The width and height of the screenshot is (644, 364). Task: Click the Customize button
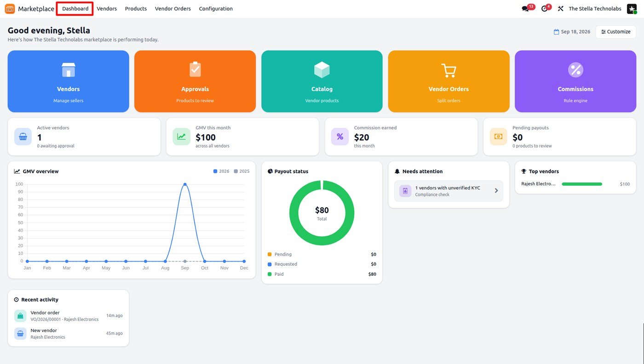(616, 32)
